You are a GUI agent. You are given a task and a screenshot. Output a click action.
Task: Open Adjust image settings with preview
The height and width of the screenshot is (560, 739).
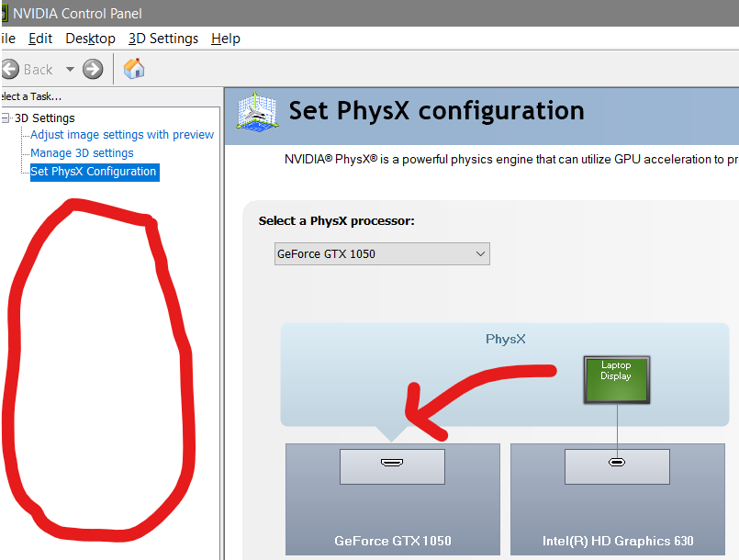pos(122,135)
